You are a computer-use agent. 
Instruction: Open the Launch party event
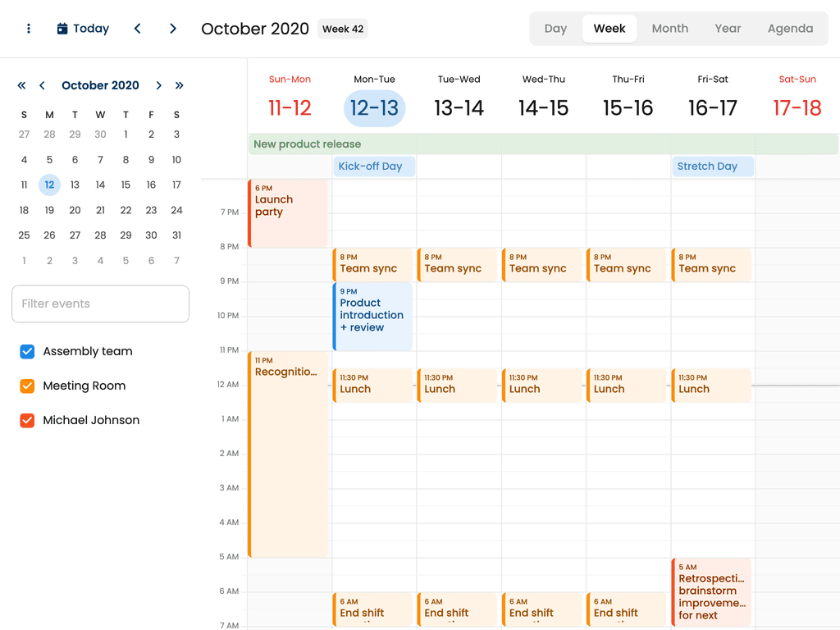[288, 213]
